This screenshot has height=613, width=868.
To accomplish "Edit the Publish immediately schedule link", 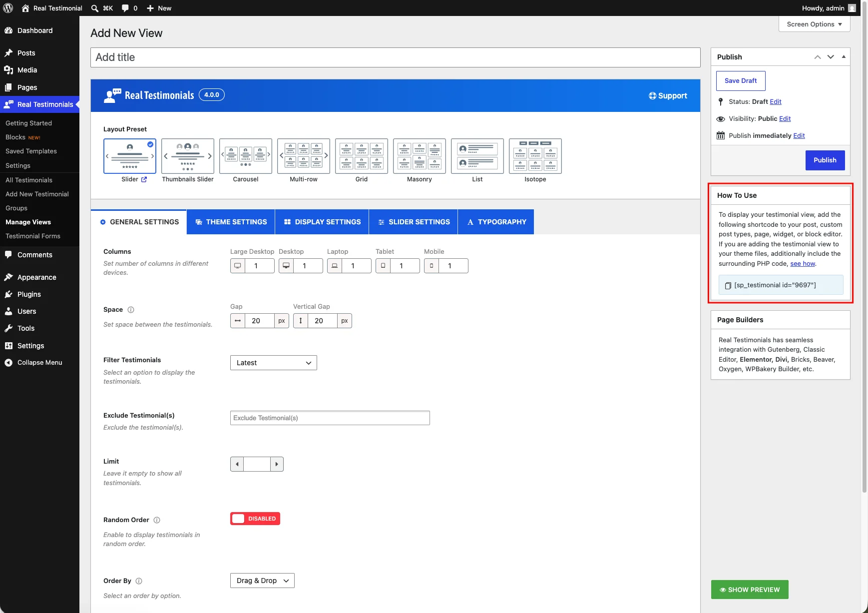I will pyautogui.click(x=799, y=136).
